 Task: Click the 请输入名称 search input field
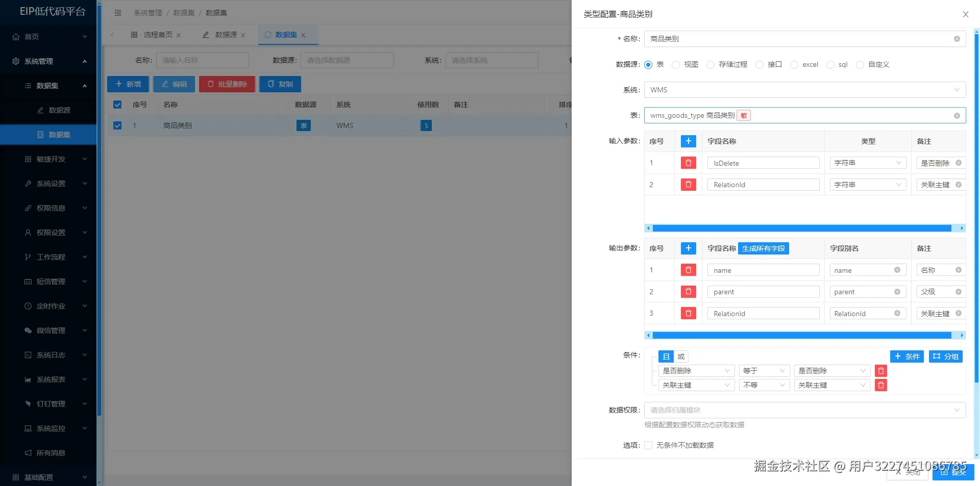tap(202, 60)
